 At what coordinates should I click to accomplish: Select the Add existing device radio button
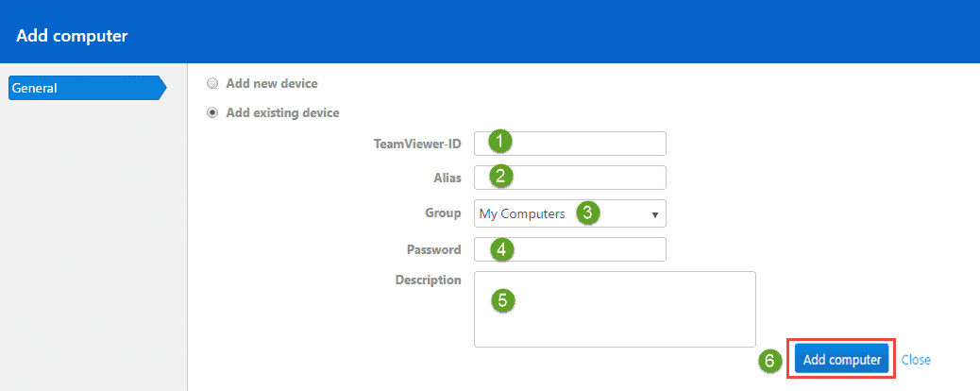[x=212, y=113]
